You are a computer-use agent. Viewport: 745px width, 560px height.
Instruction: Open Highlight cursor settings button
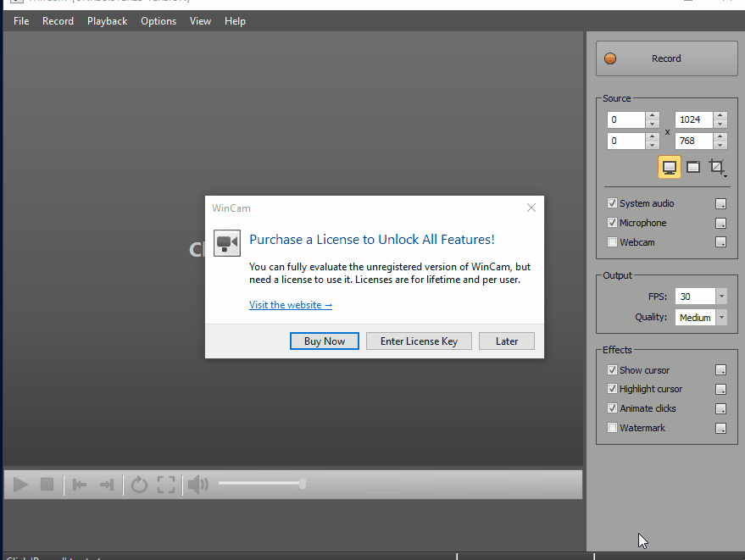pyautogui.click(x=720, y=390)
